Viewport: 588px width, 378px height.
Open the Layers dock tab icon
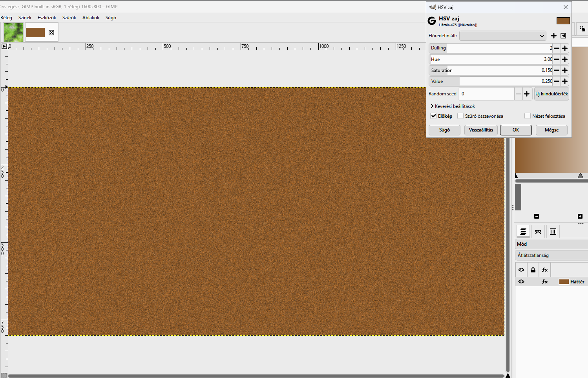point(523,232)
